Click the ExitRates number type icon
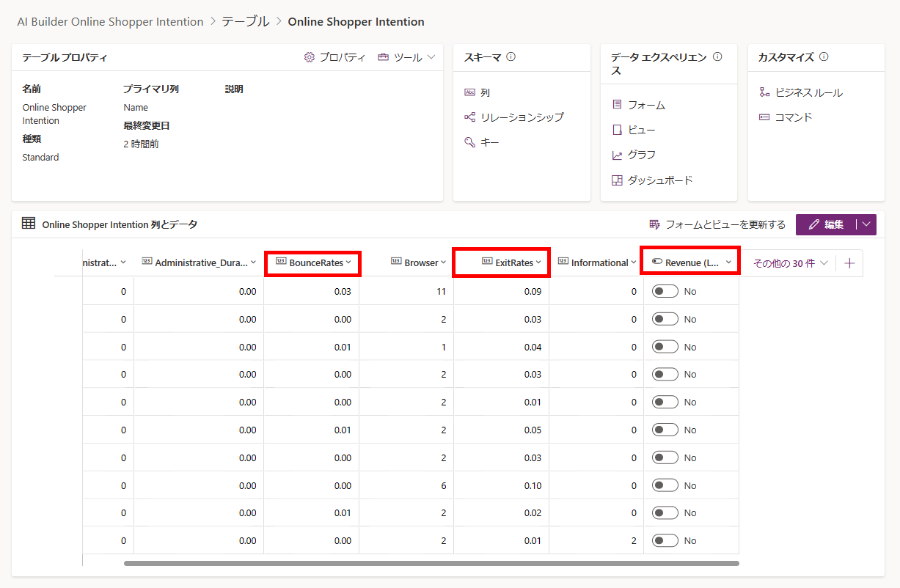The height and width of the screenshot is (588, 900). coord(487,262)
